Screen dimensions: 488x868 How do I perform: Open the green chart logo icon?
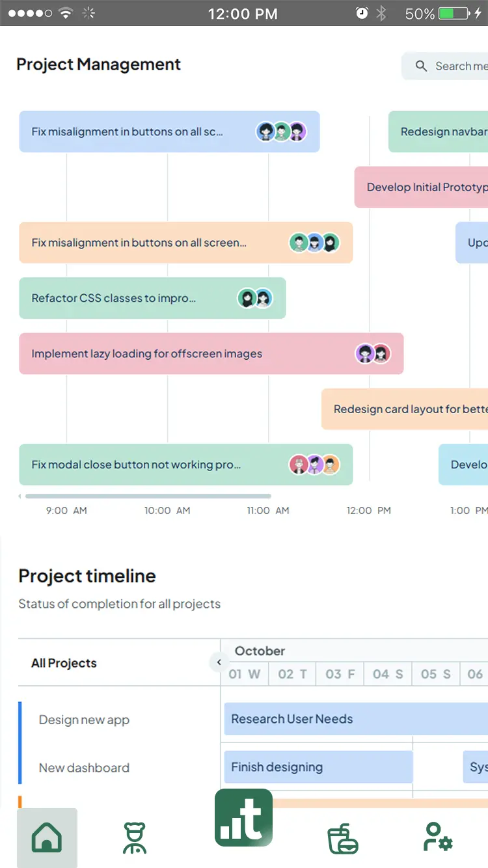(x=243, y=818)
